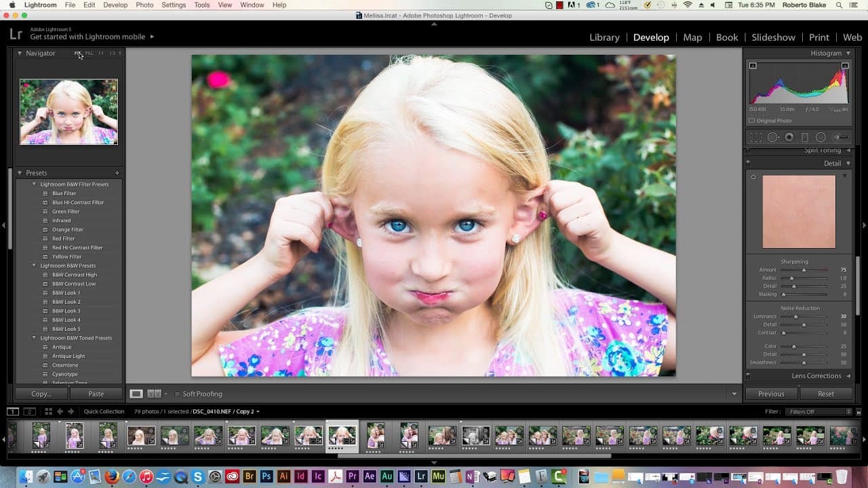
Task: Toggle the Soft Proofing checkbox
Action: pos(177,394)
